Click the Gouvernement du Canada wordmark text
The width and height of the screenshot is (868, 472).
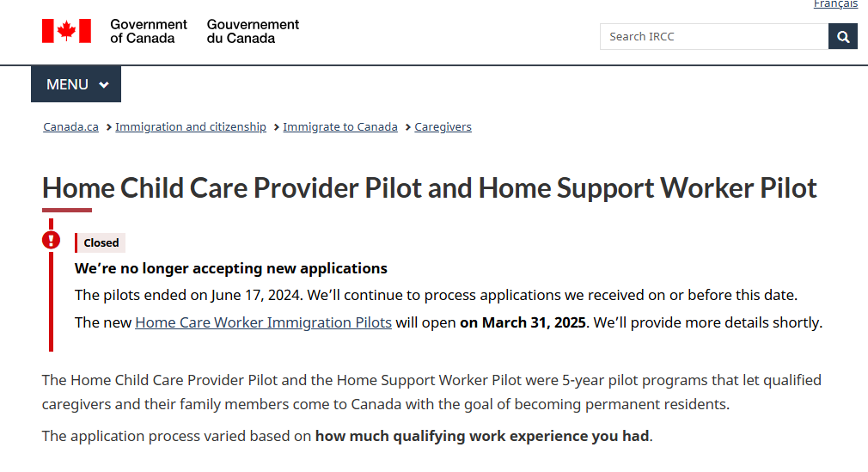coord(253,31)
